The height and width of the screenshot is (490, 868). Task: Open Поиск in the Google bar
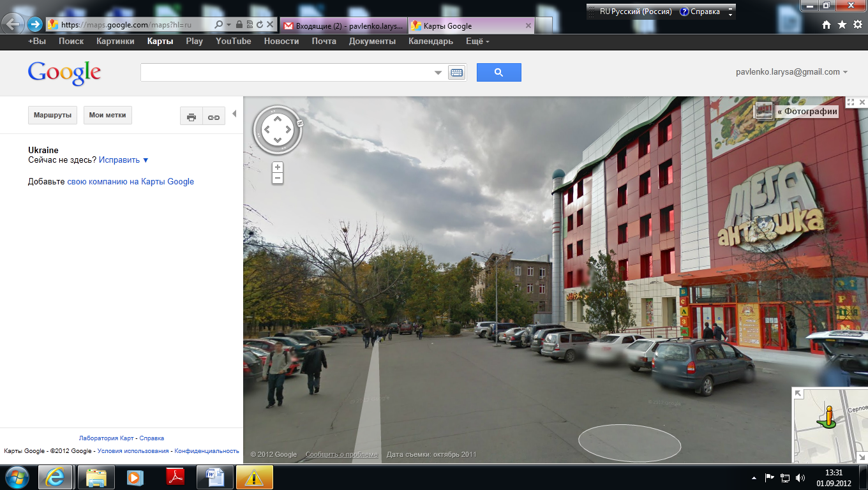tap(71, 41)
